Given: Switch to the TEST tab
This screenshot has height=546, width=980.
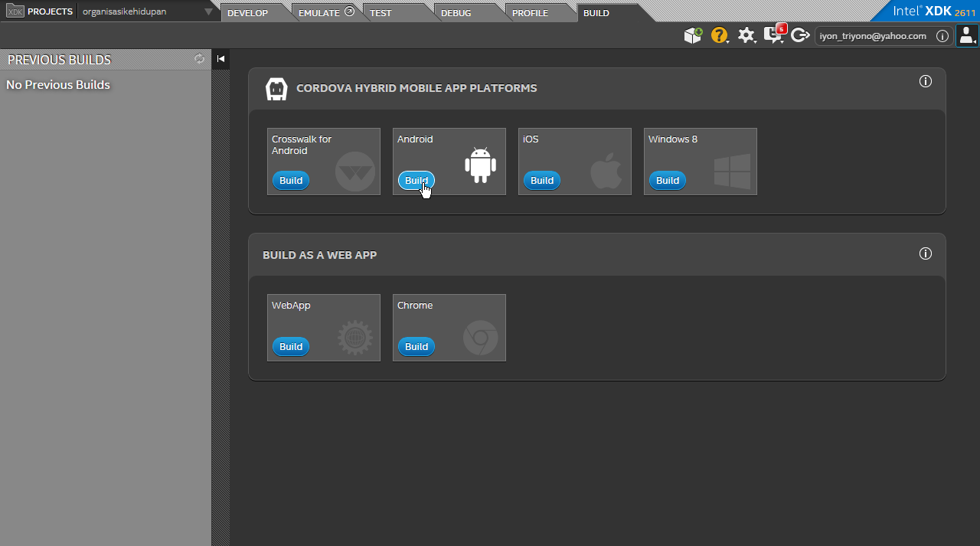Looking at the screenshot, I should point(381,13).
